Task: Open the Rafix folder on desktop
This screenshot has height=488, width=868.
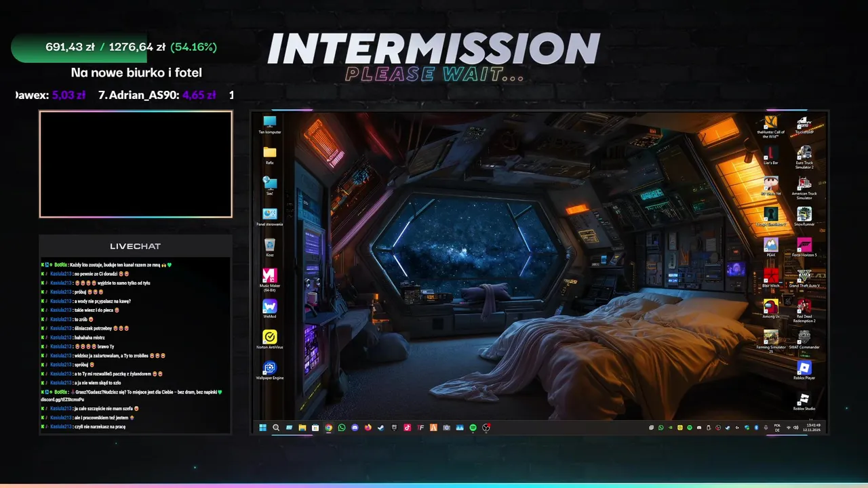Action: pyautogui.click(x=269, y=155)
